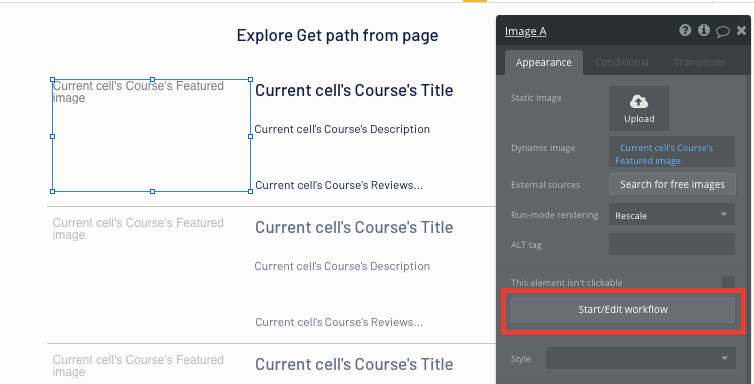Switch to the Transitions tab
The height and width of the screenshot is (384, 754).
coord(700,62)
